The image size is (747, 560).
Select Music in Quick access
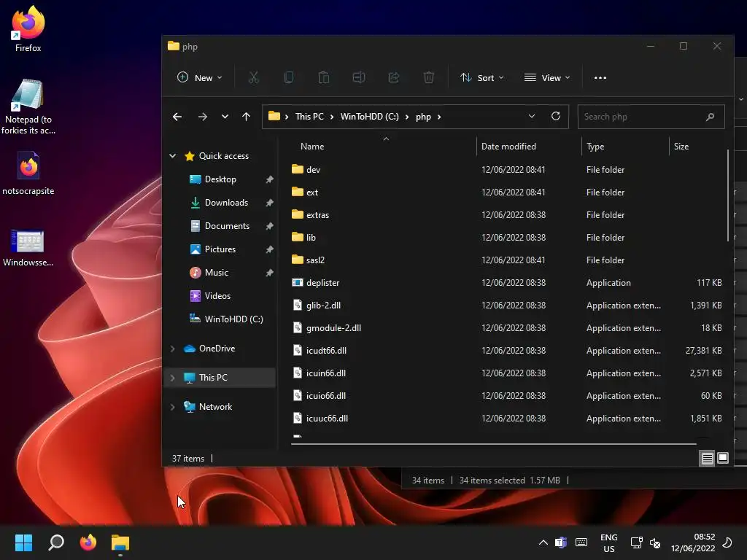pyautogui.click(x=216, y=273)
